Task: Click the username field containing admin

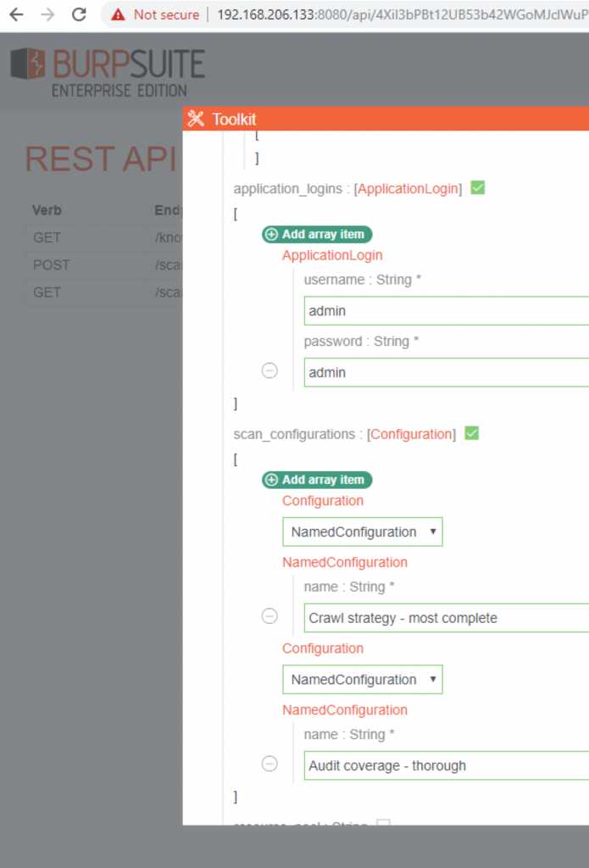Action: point(446,311)
